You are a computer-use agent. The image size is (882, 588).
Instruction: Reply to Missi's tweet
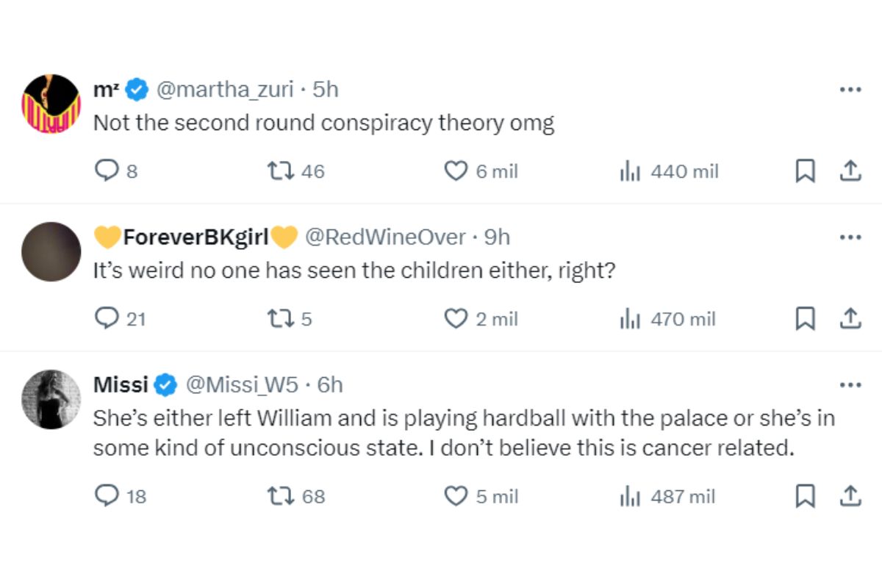107,496
